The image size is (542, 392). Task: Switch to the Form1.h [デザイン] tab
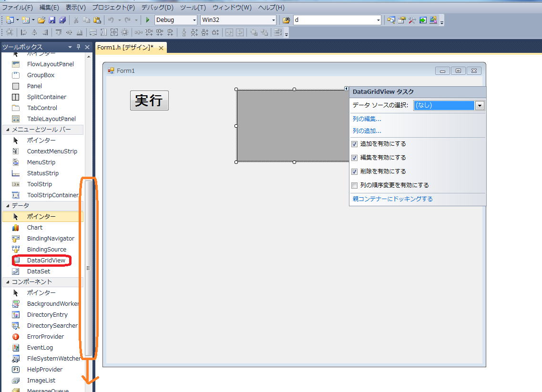[x=125, y=48]
